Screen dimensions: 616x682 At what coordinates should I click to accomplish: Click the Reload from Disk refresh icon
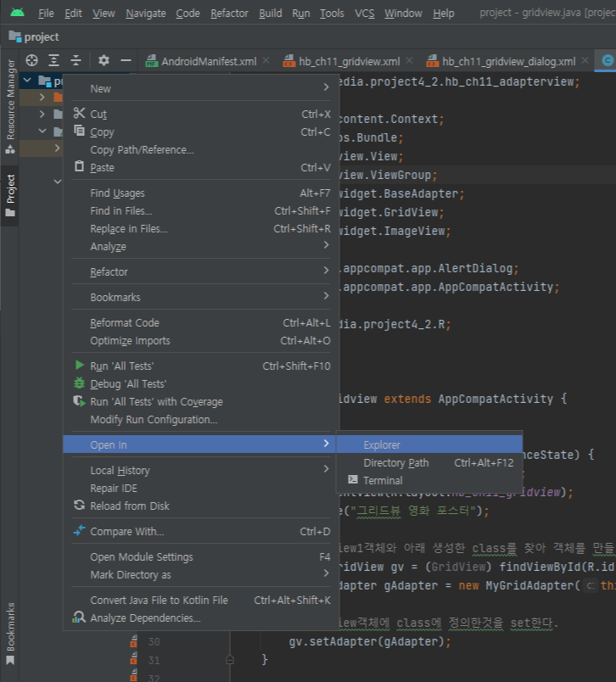point(79,505)
